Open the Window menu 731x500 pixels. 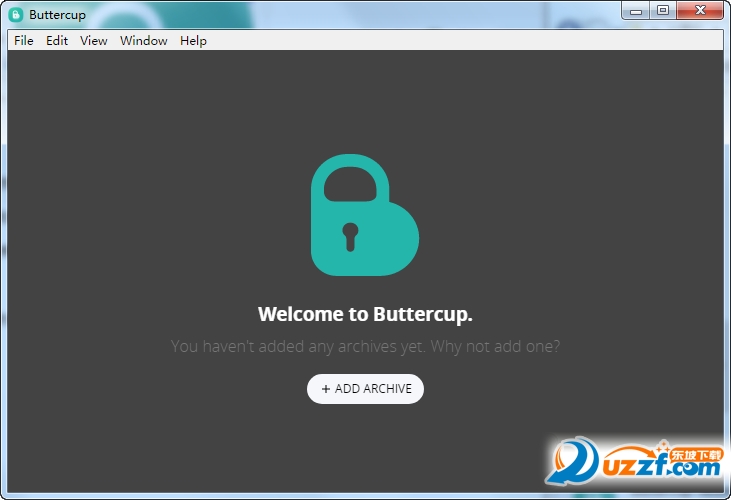[144, 41]
